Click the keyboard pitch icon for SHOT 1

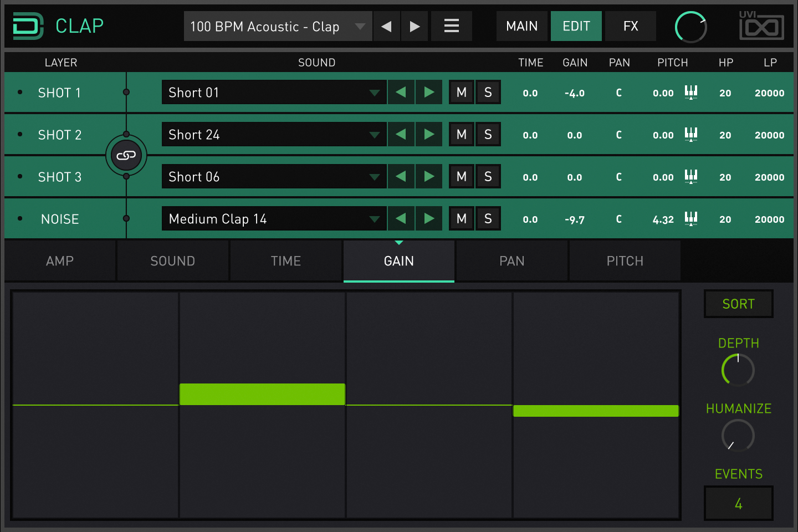pos(690,93)
